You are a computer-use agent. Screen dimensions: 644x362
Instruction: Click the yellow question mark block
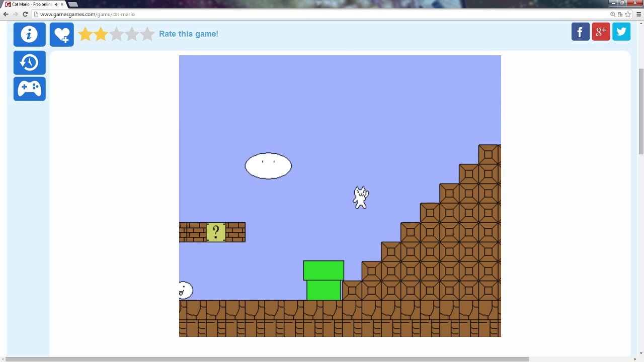pos(216,232)
